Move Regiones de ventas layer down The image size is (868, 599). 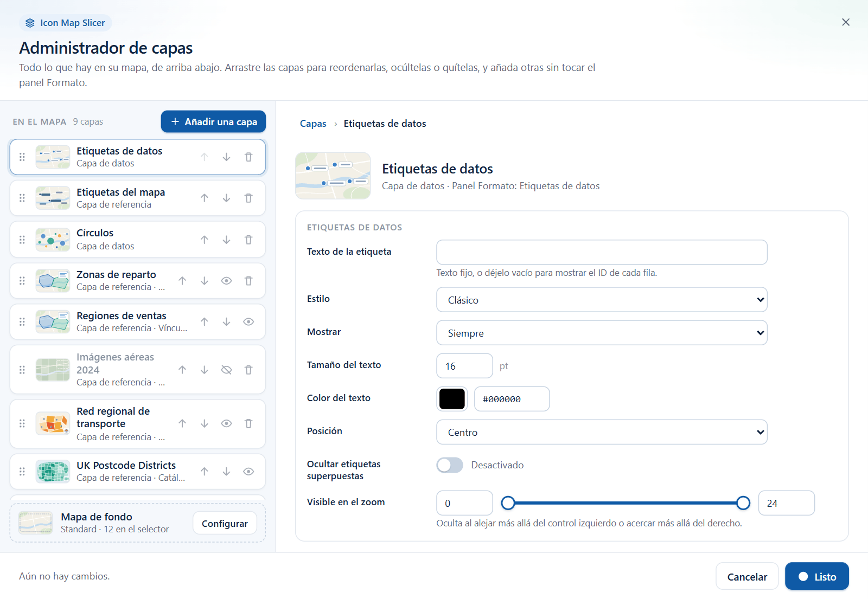226,322
